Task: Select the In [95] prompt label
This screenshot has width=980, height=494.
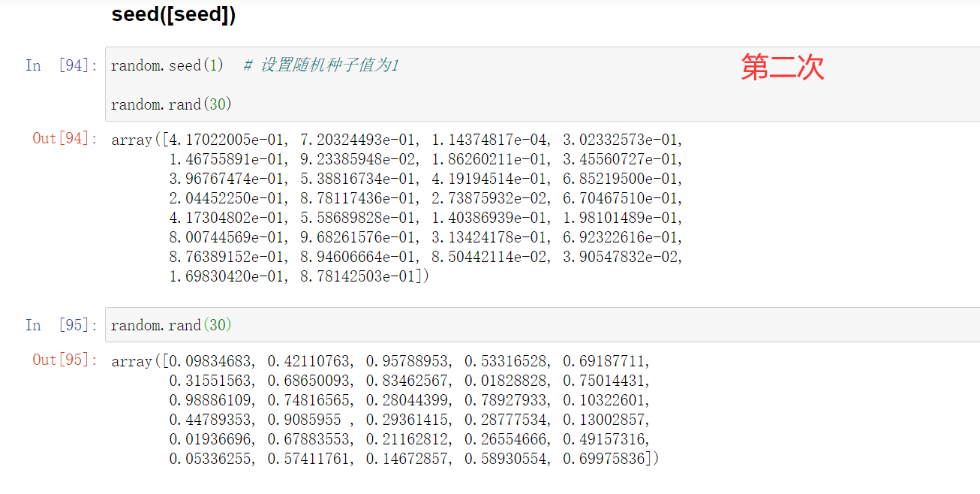Action: click(x=62, y=325)
